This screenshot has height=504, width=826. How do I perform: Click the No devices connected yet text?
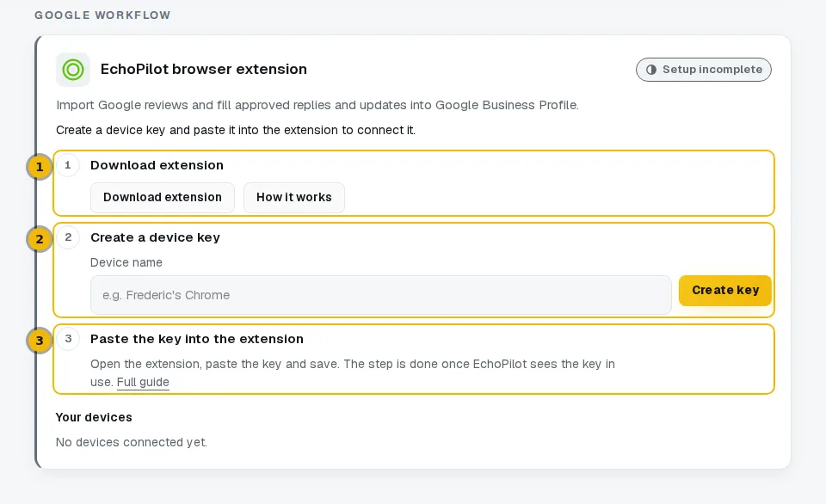tap(132, 442)
